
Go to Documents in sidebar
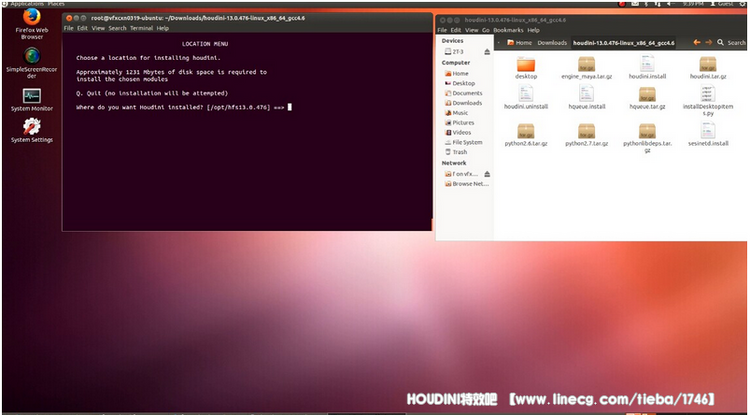tap(463, 93)
